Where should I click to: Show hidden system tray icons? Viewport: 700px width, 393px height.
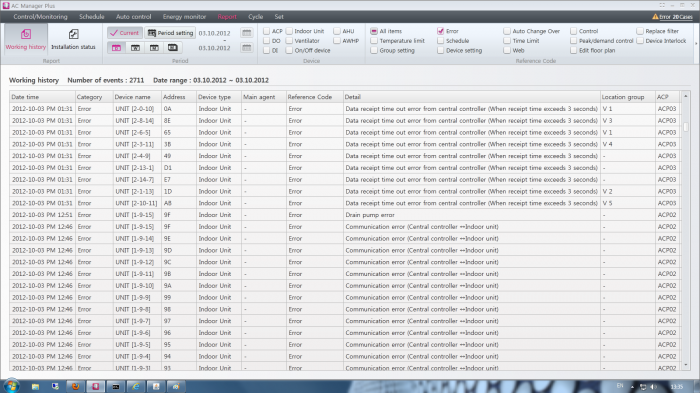pos(632,387)
